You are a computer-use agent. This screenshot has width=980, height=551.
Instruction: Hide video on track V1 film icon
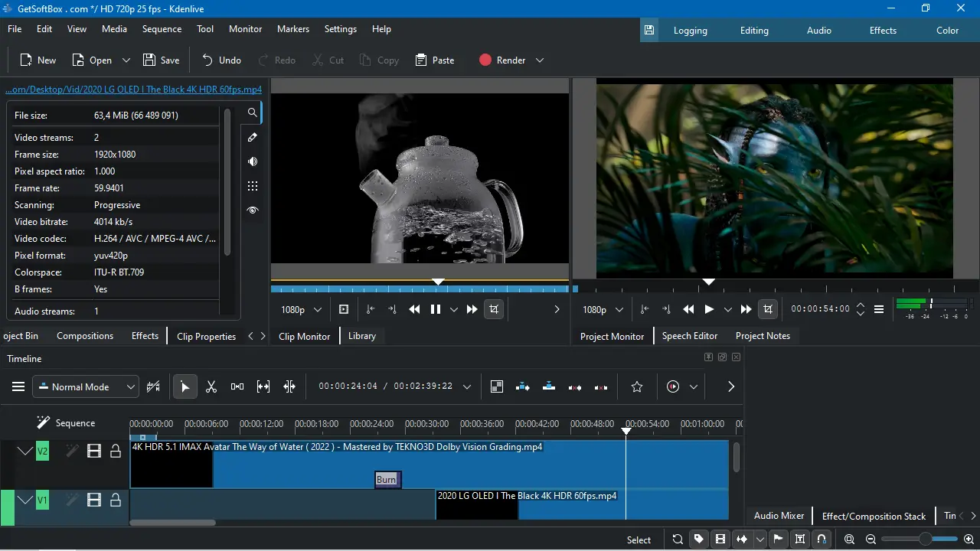click(x=94, y=500)
